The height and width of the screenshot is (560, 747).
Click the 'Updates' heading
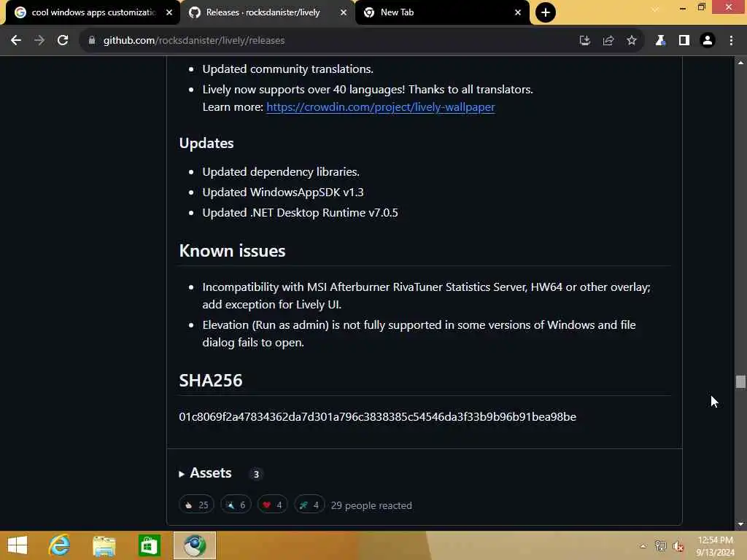(206, 143)
